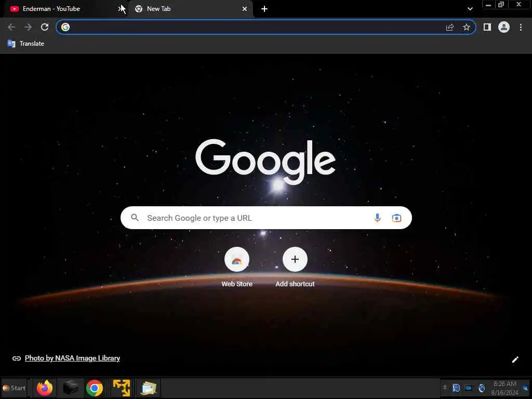Image resolution: width=532 pixels, height=399 pixels.
Task: Select the New Tab tab
Action: [190, 9]
